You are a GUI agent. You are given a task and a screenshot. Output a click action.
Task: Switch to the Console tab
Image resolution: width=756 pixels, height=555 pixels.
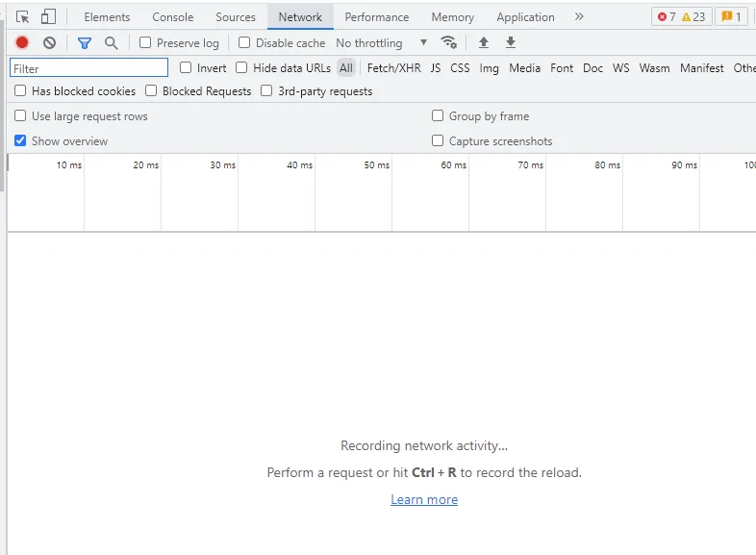click(172, 17)
